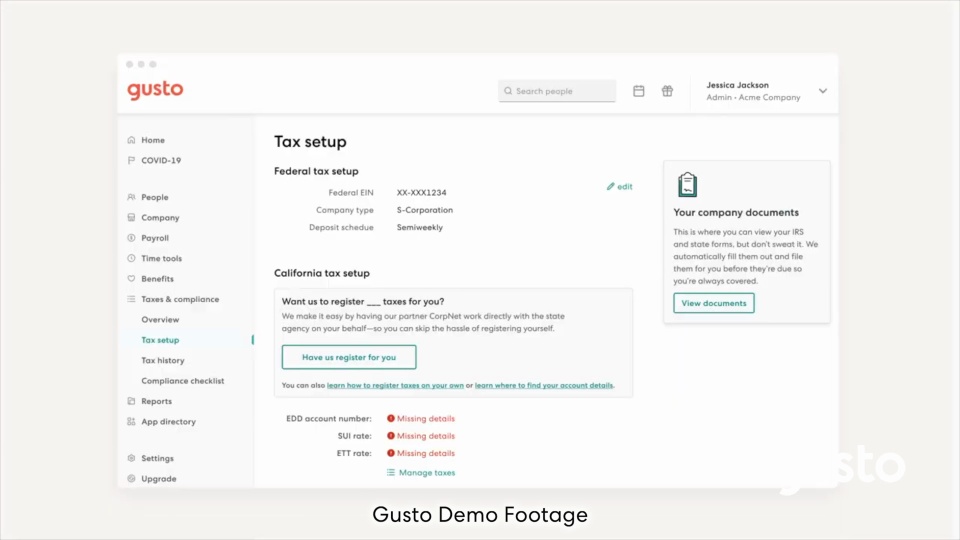Viewport: 960px width, 540px height.
Task: Go to the People section
Action: [x=155, y=197]
